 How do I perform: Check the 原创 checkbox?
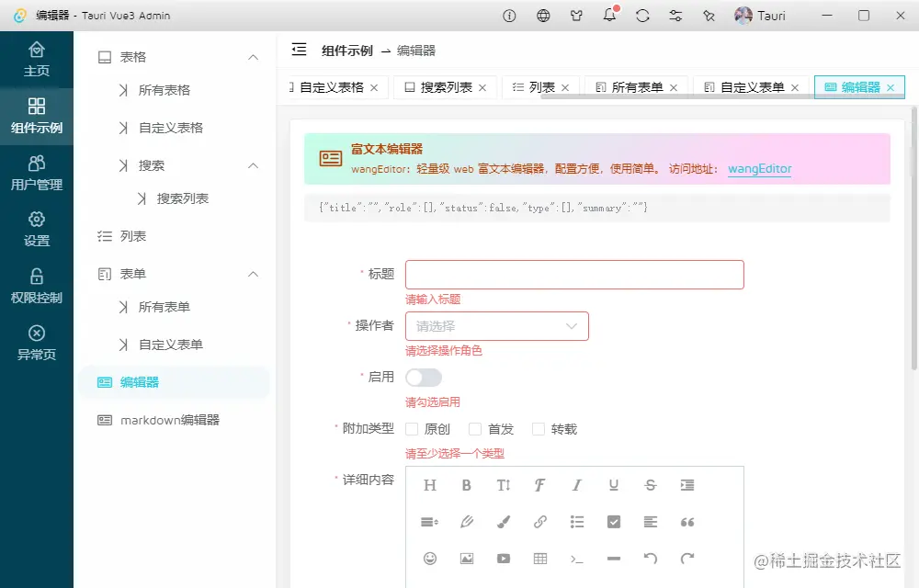(412, 429)
